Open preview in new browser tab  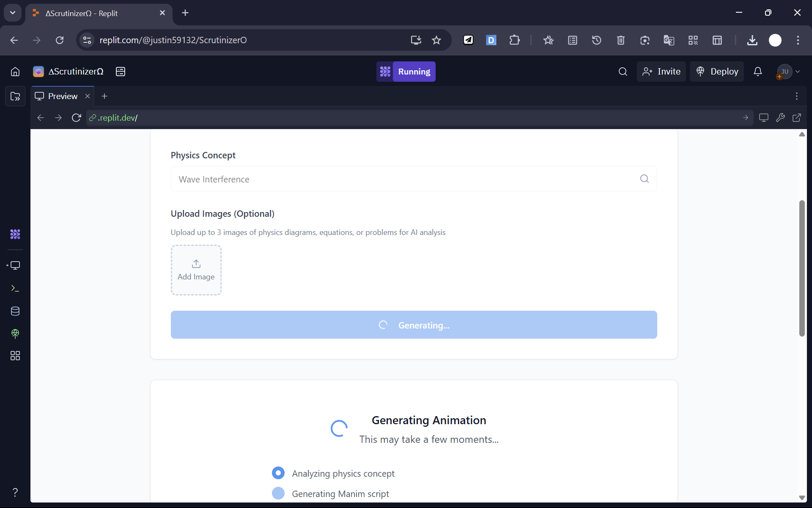[797, 118]
